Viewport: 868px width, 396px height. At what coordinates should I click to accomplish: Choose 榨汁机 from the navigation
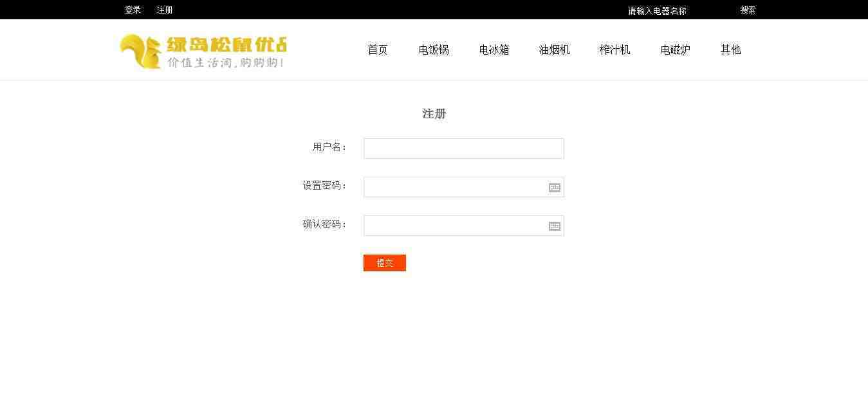click(x=615, y=50)
